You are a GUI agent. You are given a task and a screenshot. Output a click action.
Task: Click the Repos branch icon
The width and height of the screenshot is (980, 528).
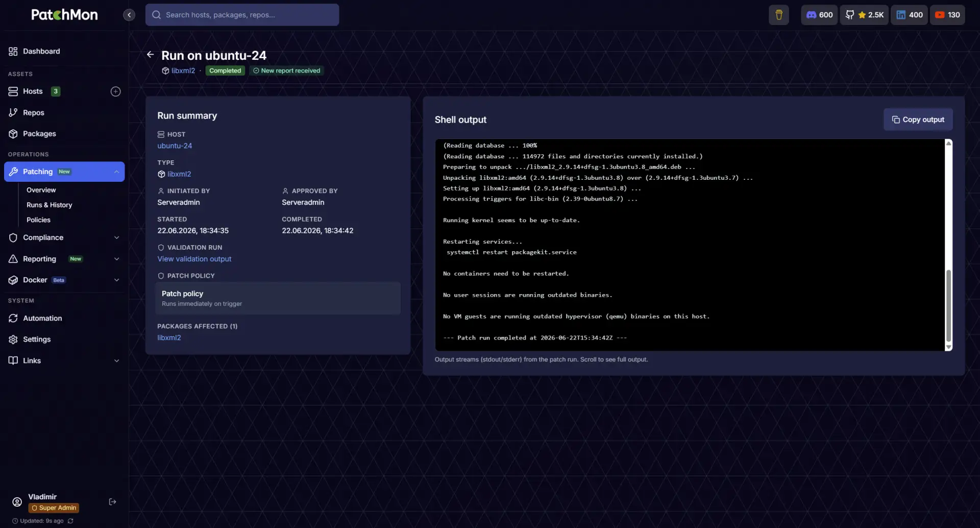(13, 113)
